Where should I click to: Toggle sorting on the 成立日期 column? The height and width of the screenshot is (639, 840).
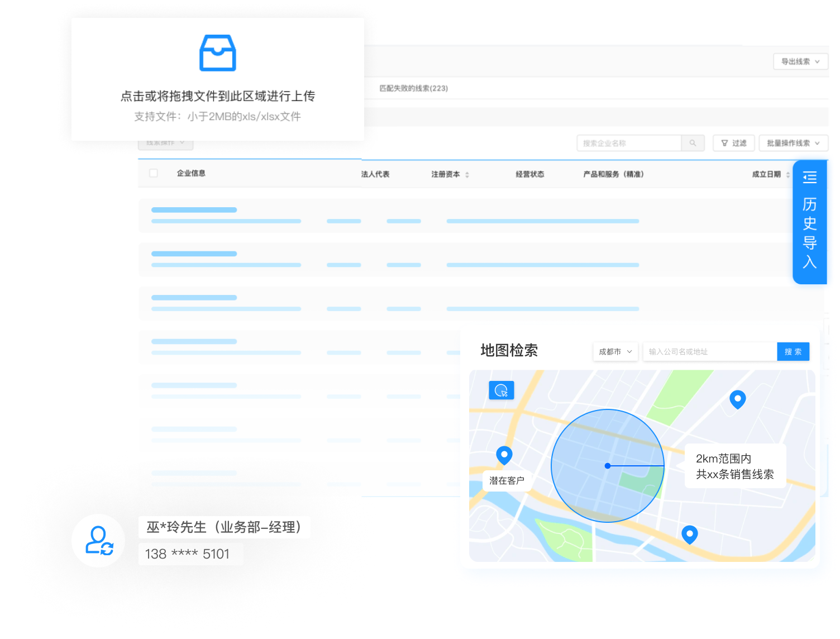click(x=787, y=174)
